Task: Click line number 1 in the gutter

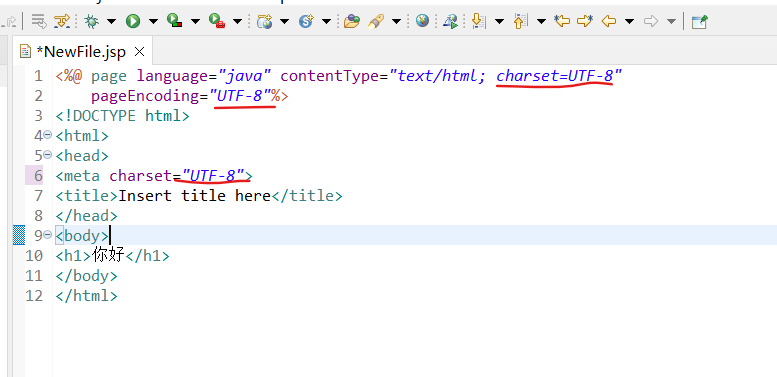Action: click(38, 76)
